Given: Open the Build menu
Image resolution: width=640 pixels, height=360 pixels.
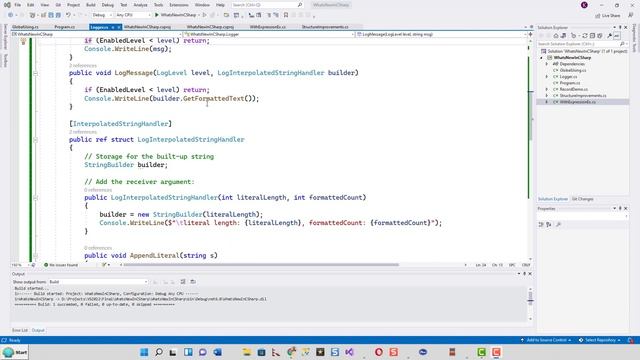Looking at the screenshot, I should coord(91,5).
